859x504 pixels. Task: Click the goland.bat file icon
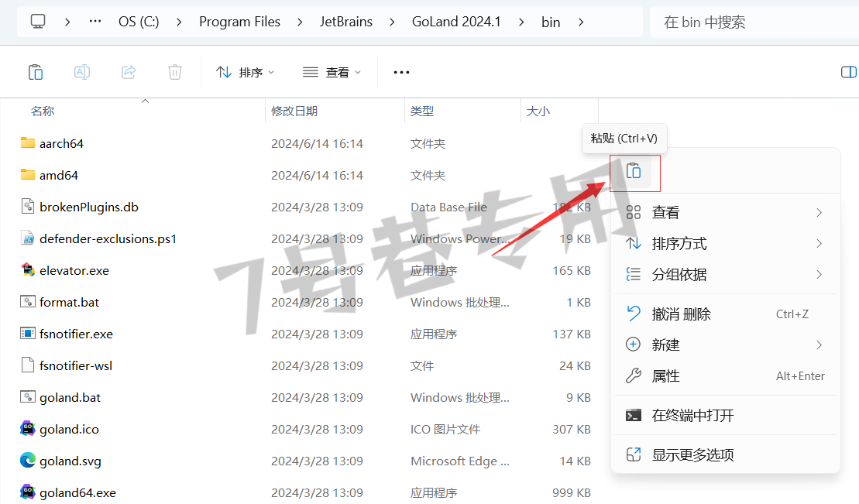(27, 397)
